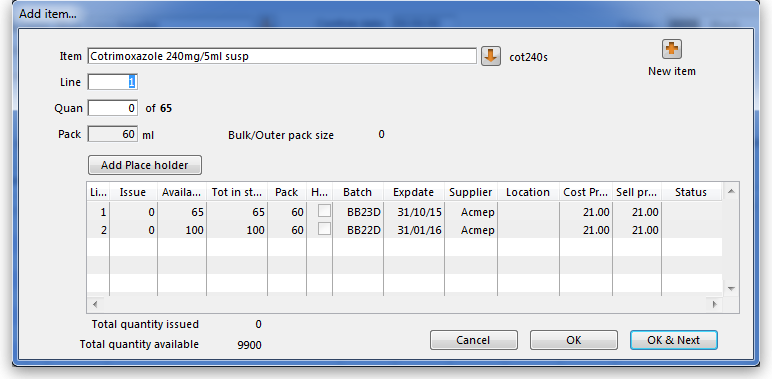Click into the Item name field

pyautogui.click(x=282, y=56)
